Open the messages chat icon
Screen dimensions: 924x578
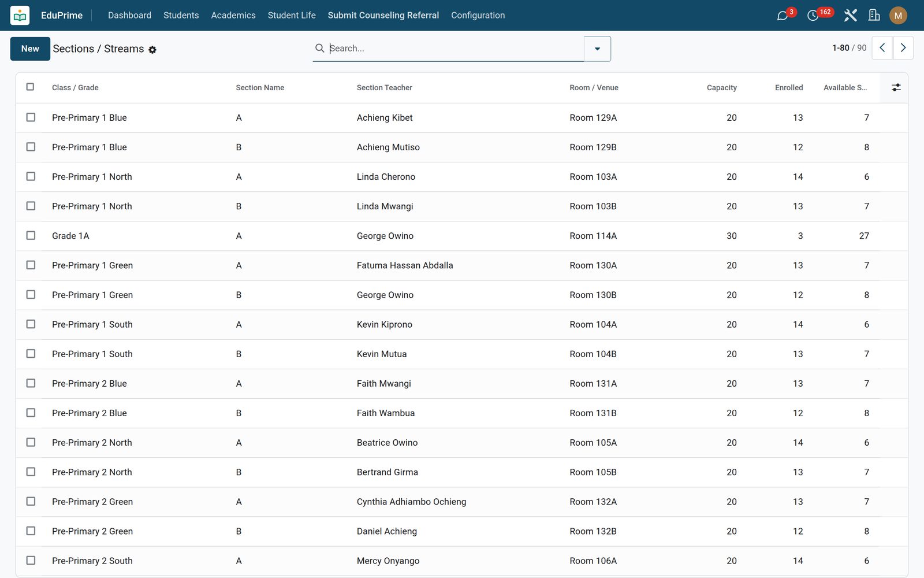tap(783, 16)
